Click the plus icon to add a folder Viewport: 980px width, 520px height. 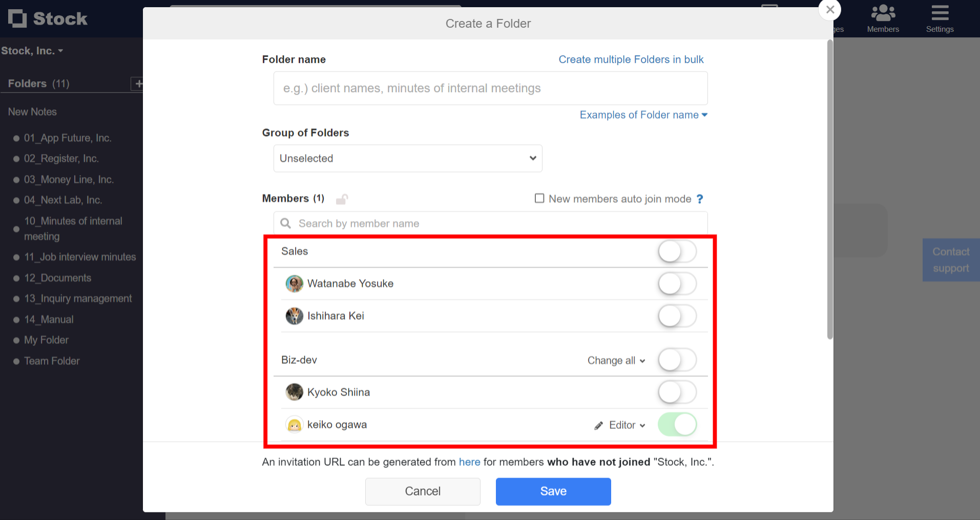(138, 83)
